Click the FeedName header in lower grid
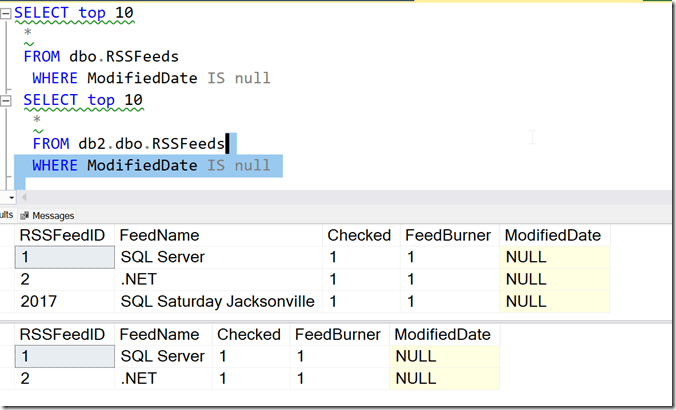The height and width of the screenshot is (410, 676). click(x=163, y=335)
